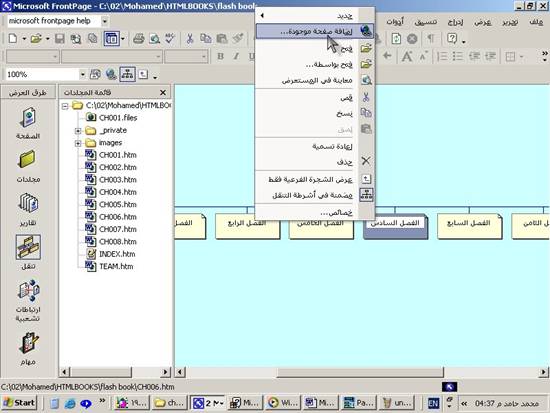The width and height of the screenshot is (550, 413).
Task: Click the Start button
Action: click(x=20, y=403)
